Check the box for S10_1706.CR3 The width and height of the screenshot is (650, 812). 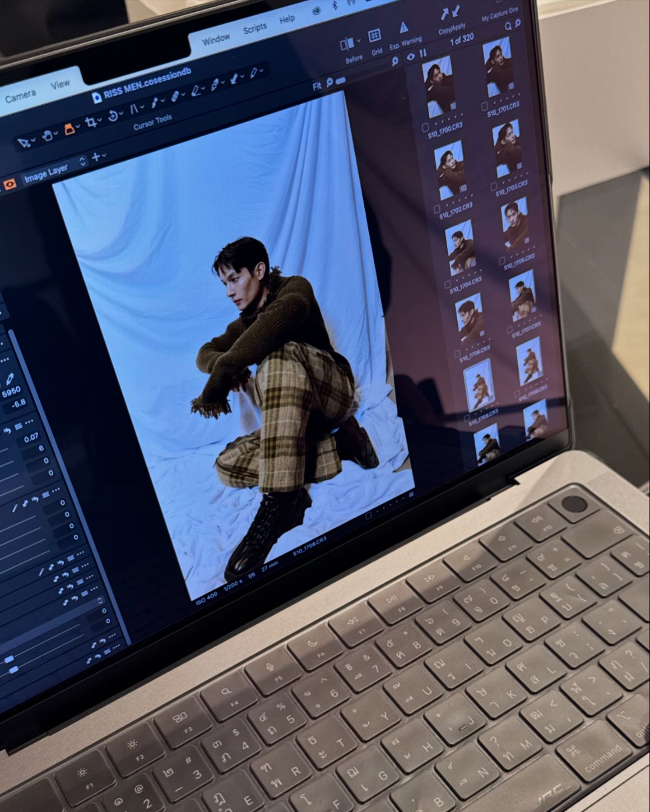tap(457, 354)
